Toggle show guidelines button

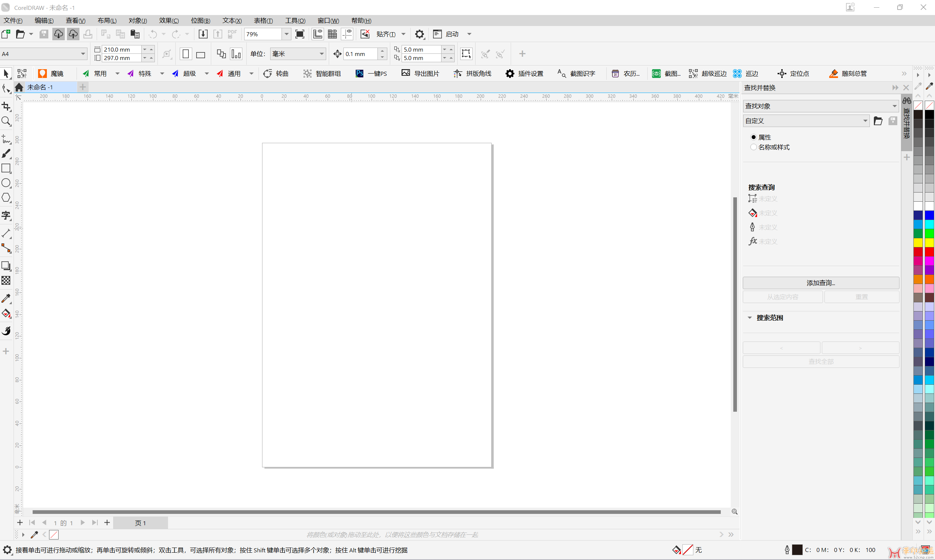347,34
